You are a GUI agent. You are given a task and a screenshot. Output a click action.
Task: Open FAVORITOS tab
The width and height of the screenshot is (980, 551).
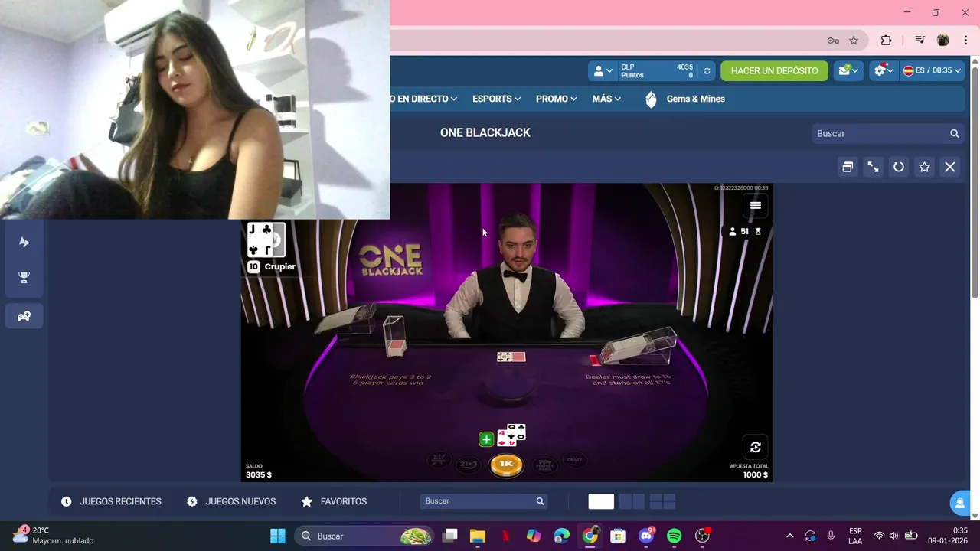pos(335,501)
